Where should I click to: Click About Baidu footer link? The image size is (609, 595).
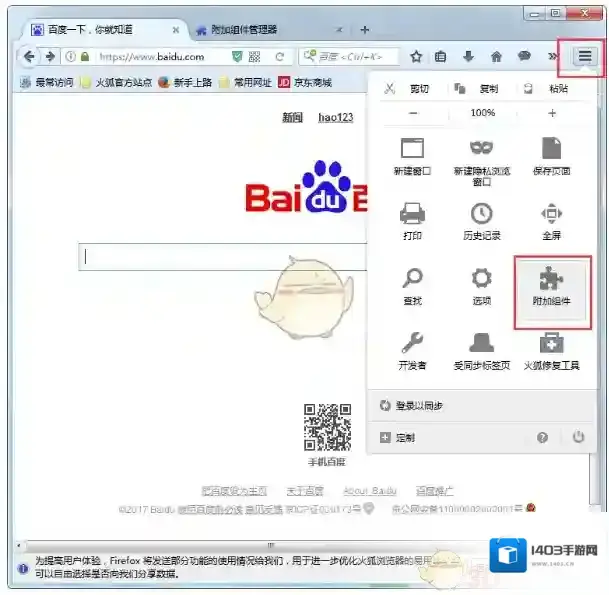[370, 491]
